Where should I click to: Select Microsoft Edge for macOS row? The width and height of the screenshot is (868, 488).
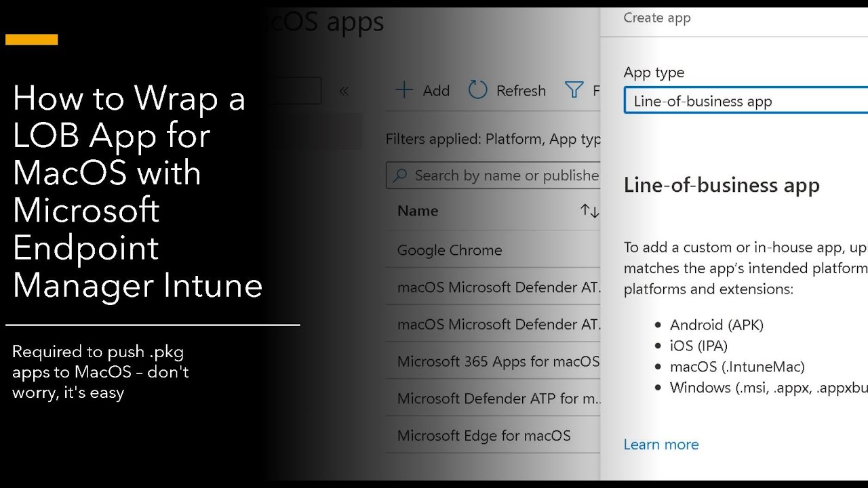(x=494, y=436)
